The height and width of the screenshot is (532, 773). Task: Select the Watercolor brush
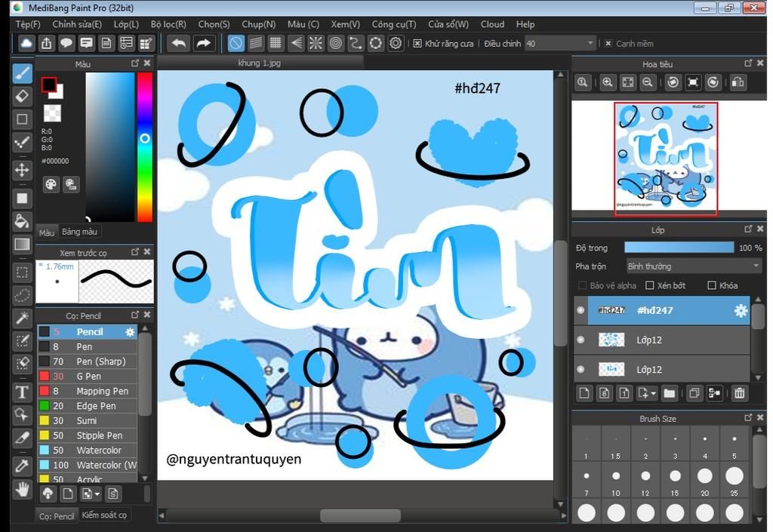click(88, 451)
